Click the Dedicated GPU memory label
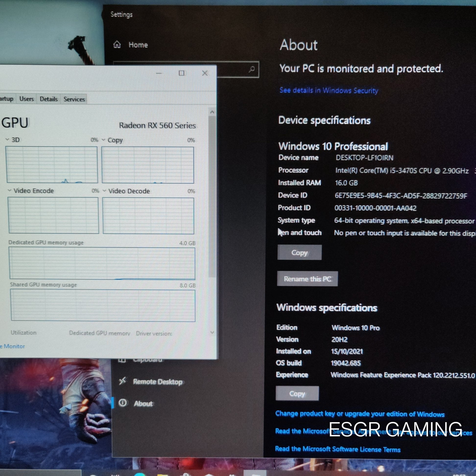 pyautogui.click(x=100, y=333)
